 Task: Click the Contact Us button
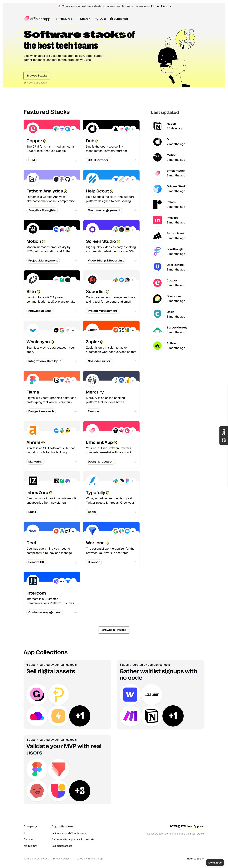215,863
